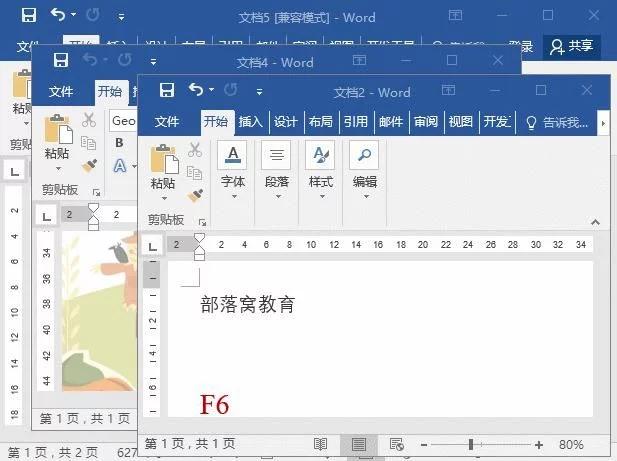Click tab selector in 文档4 ruler
617x461 pixels.
point(46,216)
